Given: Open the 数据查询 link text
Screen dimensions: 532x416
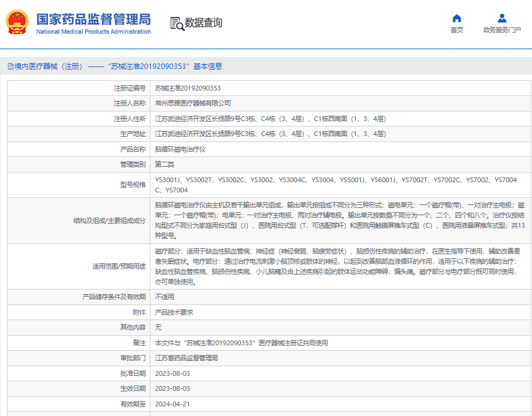Looking at the screenshot, I should pos(204,23).
